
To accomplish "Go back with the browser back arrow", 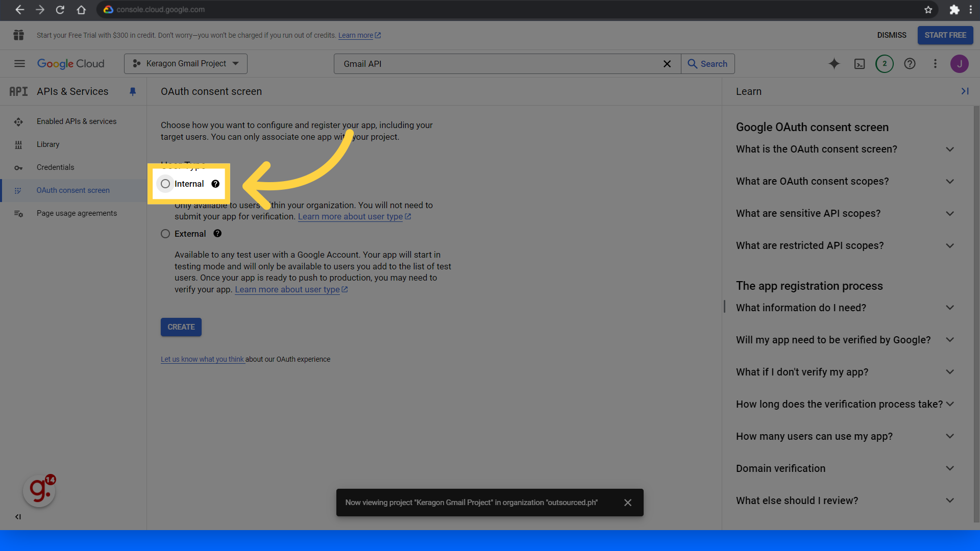I will [19, 10].
